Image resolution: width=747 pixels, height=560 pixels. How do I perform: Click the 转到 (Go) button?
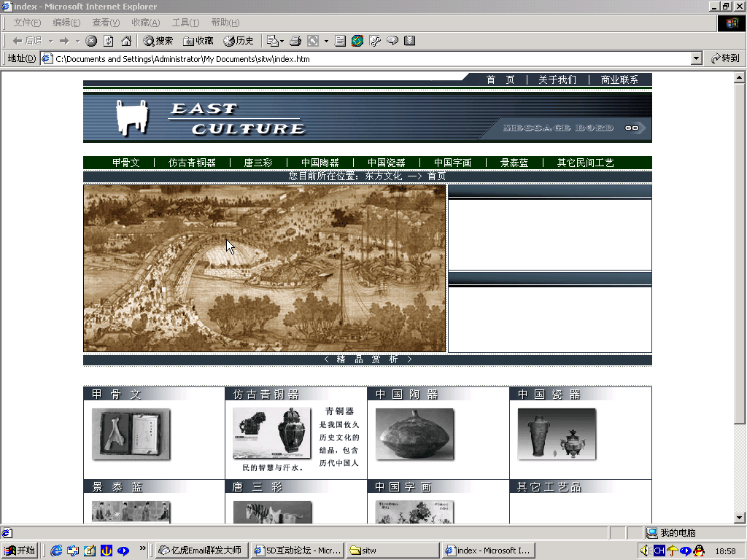pyautogui.click(x=725, y=58)
